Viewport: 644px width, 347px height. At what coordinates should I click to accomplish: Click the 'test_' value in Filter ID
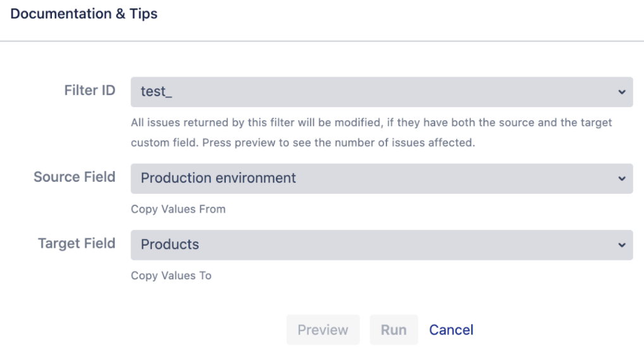[x=156, y=91]
